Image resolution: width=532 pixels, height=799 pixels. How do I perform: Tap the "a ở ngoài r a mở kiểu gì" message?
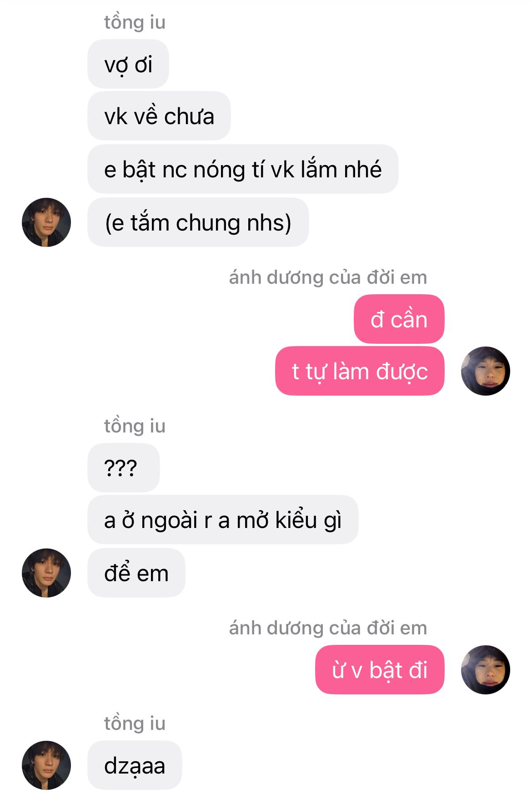point(223,520)
